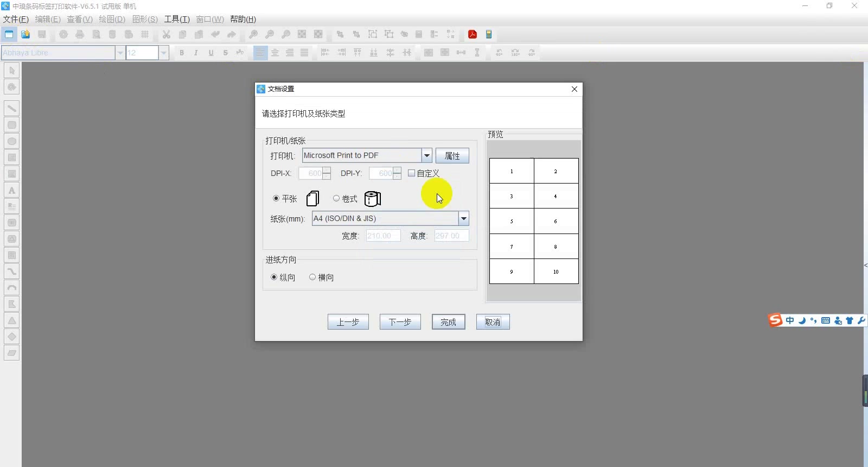Open the 绘图(D) menu
868x467 pixels.
click(x=112, y=19)
